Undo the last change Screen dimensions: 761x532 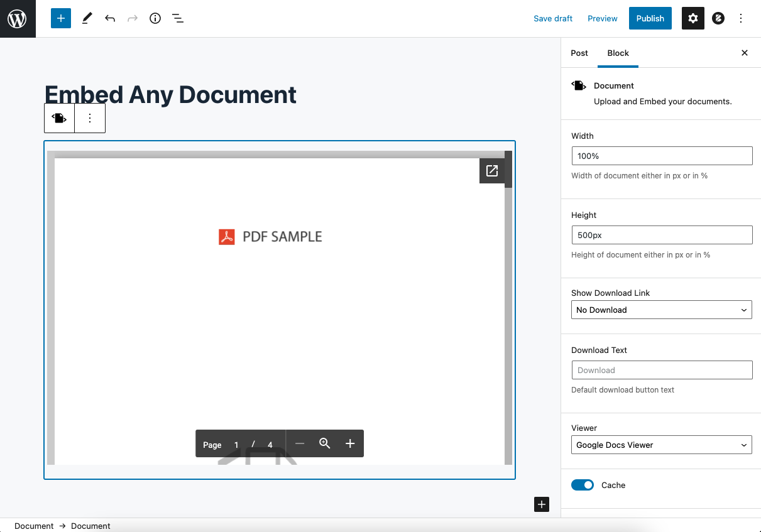click(109, 18)
